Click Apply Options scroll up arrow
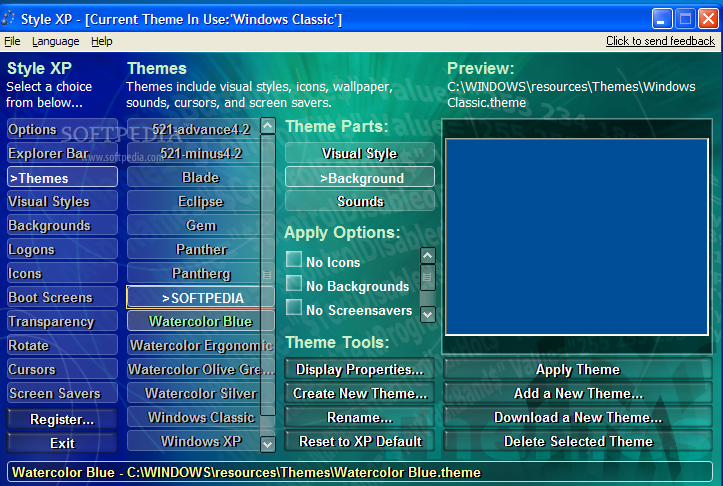Image resolution: width=723 pixels, height=486 pixels. tap(428, 255)
